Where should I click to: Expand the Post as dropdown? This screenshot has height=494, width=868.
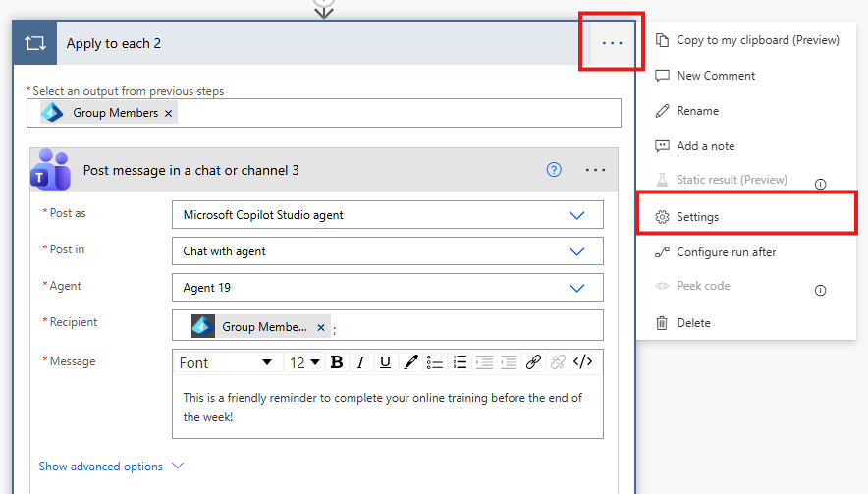click(577, 215)
